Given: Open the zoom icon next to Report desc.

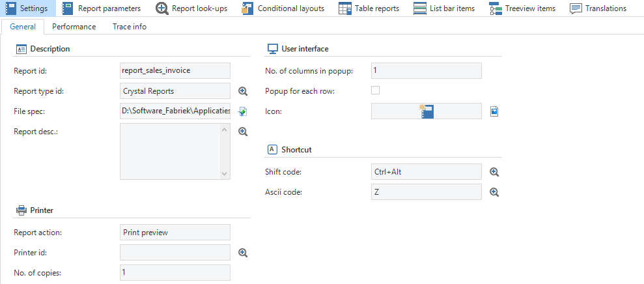Looking at the screenshot, I should tap(243, 132).
